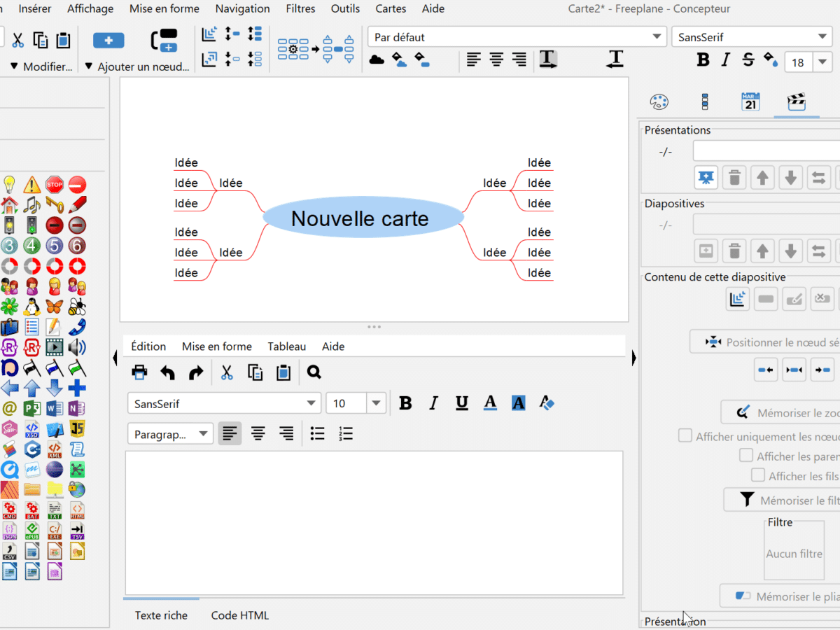The image size is (840, 630).
Task: Select the penguin icon in icon panel
Action: coord(31,307)
